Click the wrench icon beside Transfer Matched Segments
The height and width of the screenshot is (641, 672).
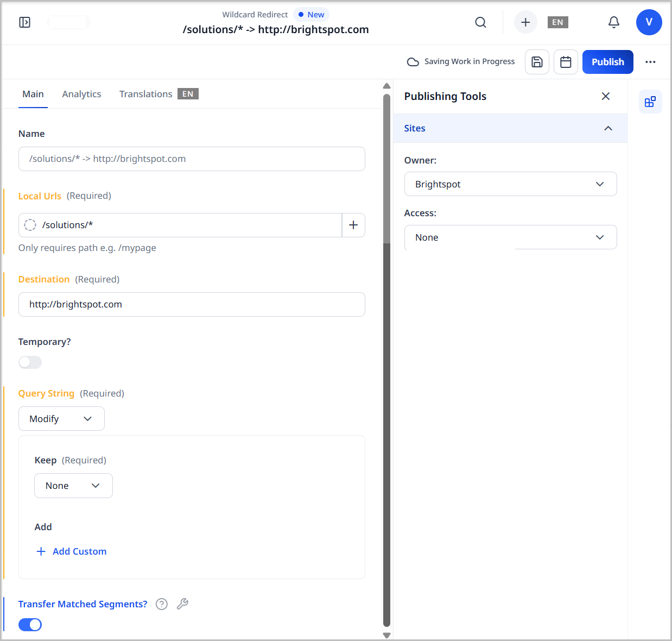(182, 604)
